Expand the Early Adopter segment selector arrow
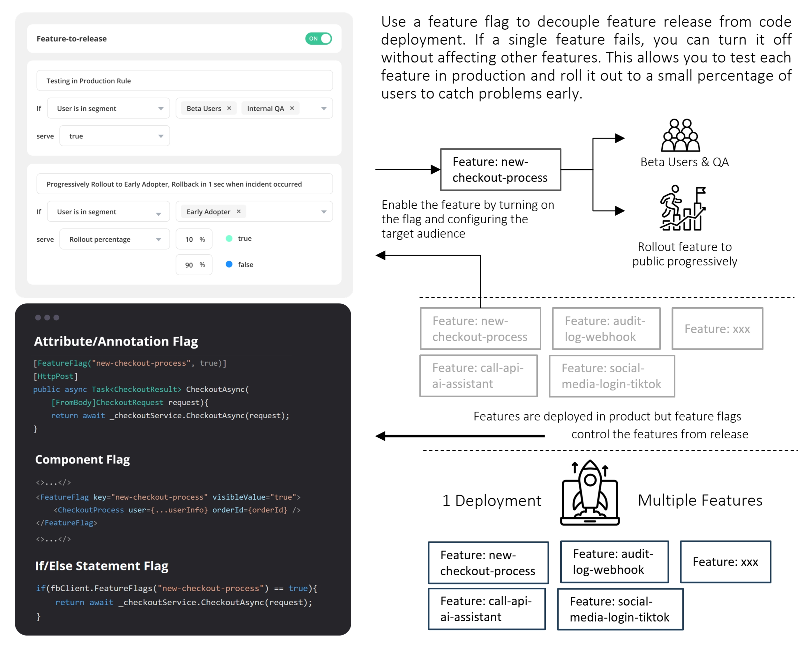The image size is (812, 648). point(324,212)
